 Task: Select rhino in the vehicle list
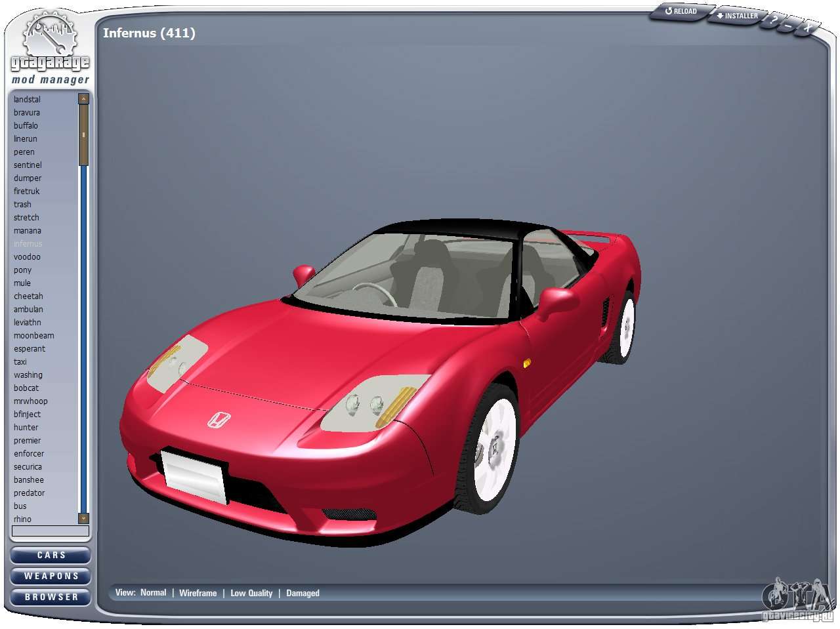(x=22, y=519)
